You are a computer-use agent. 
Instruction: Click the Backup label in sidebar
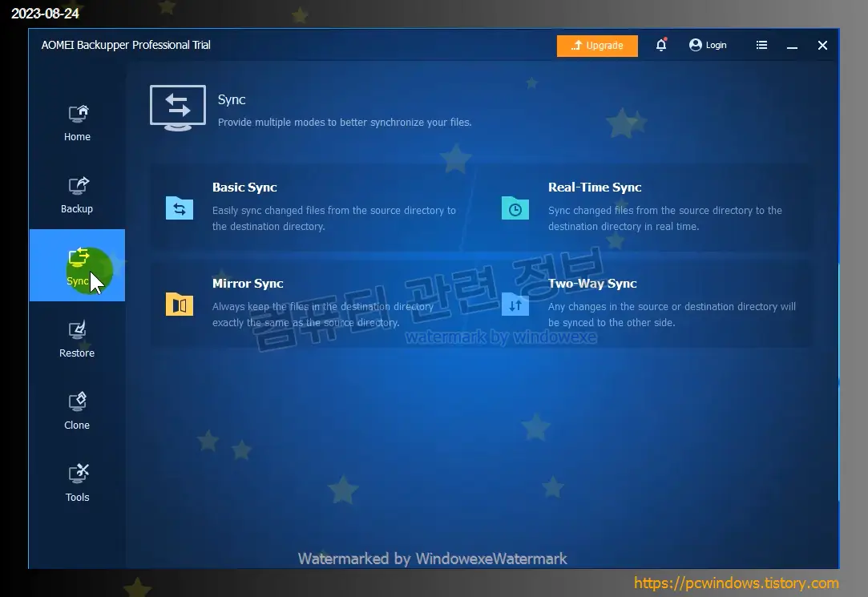[77, 208]
